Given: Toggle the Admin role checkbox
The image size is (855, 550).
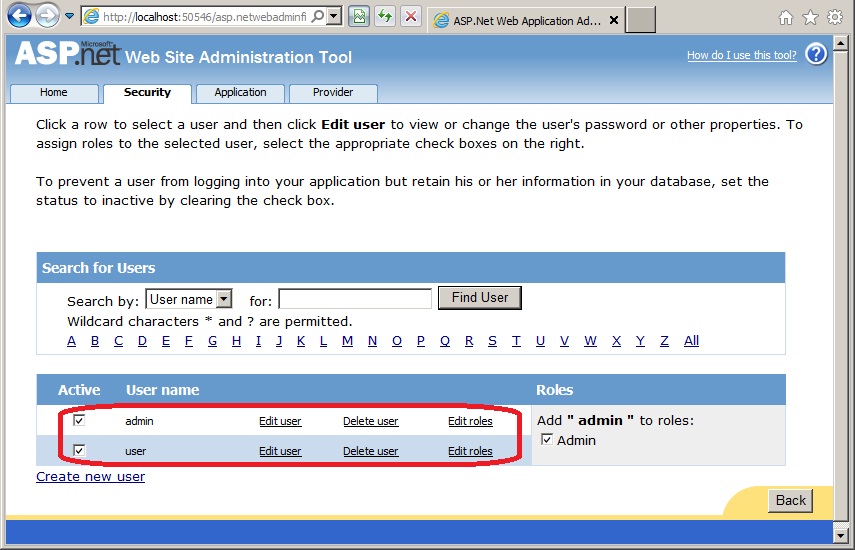Looking at the screenshot, I should (547, 439).
